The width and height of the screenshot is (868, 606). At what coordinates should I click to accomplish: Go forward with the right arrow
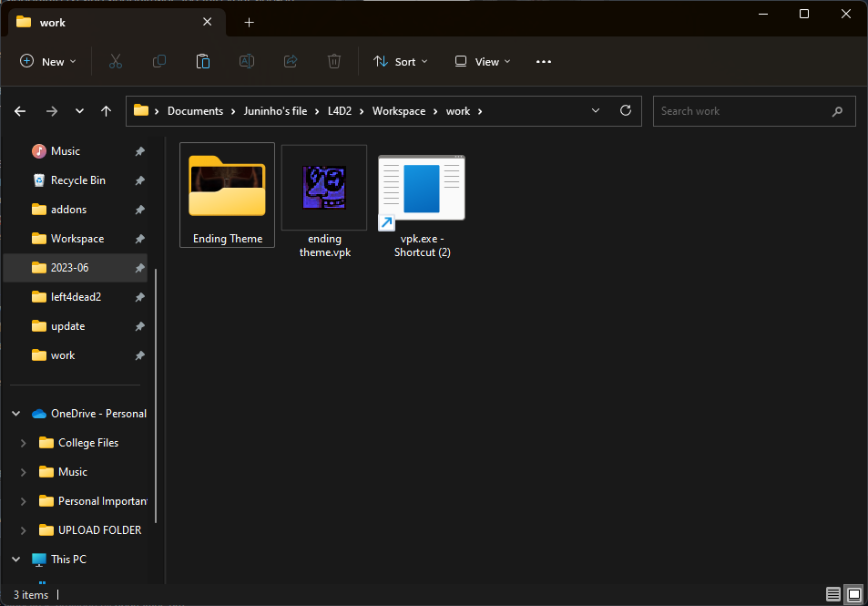click(x=52, y=111)
